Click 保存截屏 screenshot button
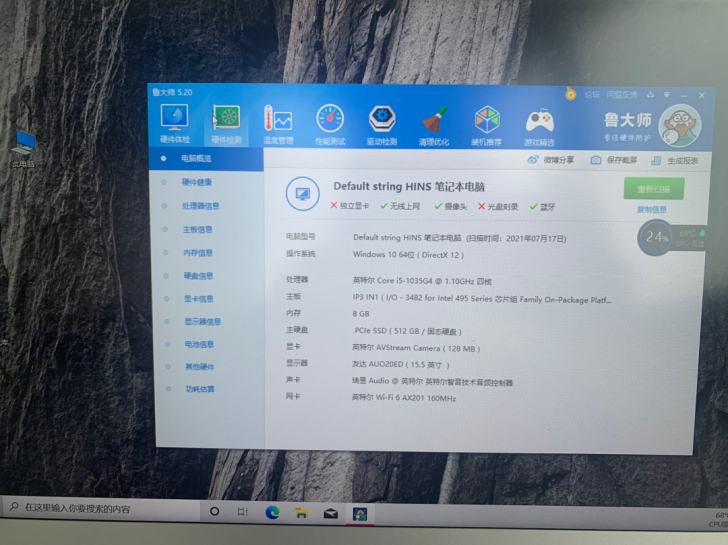 coord(614,160)
